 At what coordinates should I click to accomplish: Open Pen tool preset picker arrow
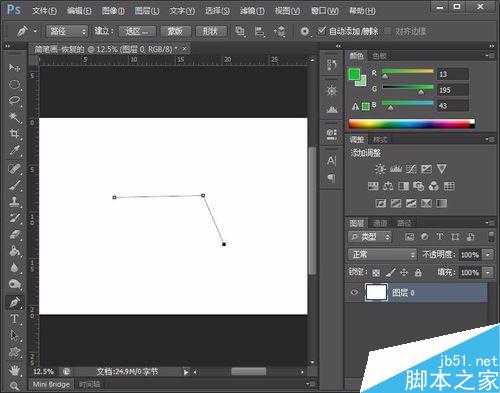[35, 32]
